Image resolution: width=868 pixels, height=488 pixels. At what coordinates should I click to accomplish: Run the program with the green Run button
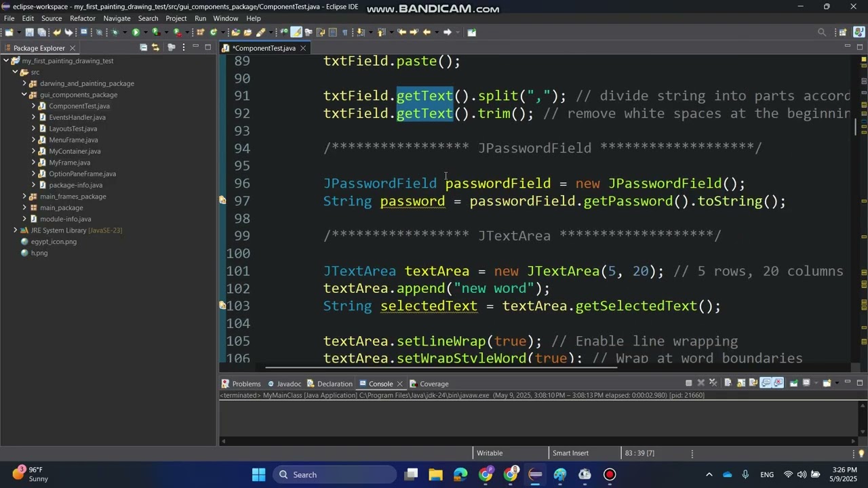136,32
